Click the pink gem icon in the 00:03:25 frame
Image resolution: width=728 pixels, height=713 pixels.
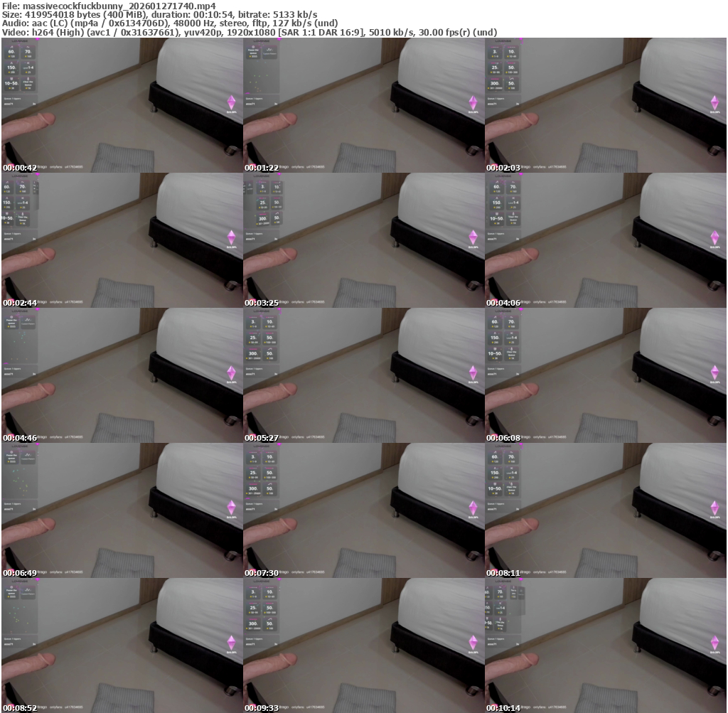click(473, 237)
